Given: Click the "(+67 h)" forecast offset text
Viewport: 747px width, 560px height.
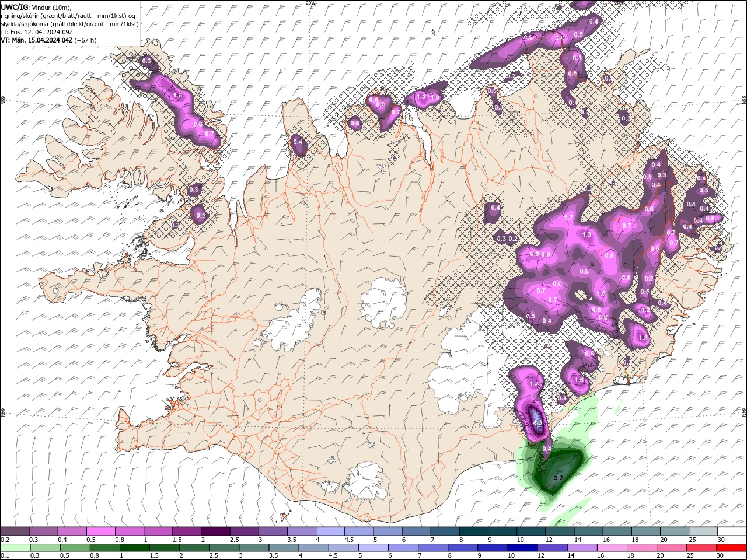Looking at the screenshot, I should click(86, 40).
